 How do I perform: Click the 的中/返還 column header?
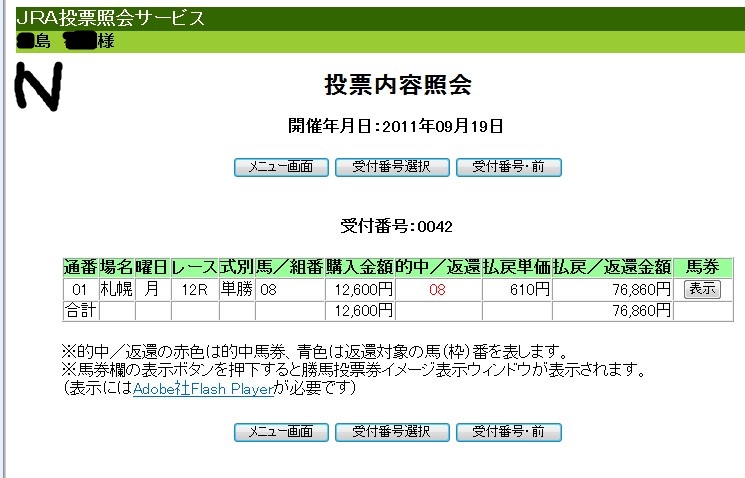[438, 268]
